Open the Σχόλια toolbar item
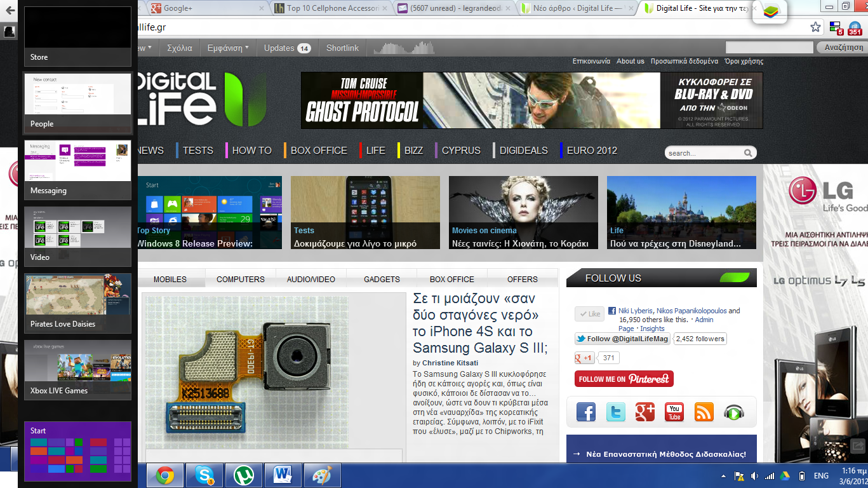Image resolution: width=868 pixels, height=488 pixels. pyautogui.click(x=180, y=48)
